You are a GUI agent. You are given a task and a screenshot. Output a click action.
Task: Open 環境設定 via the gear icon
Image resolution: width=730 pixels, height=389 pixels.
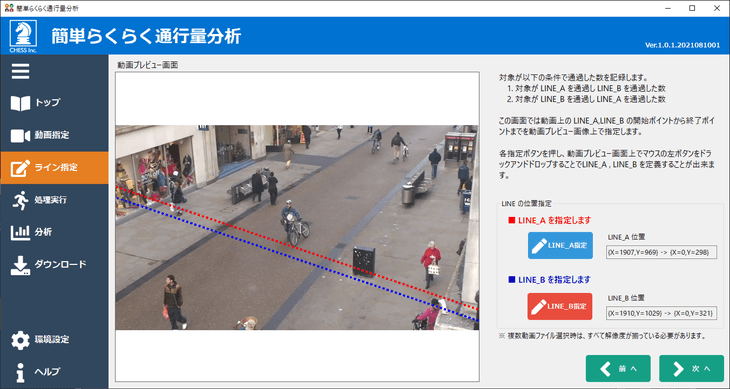coord(20,340)
